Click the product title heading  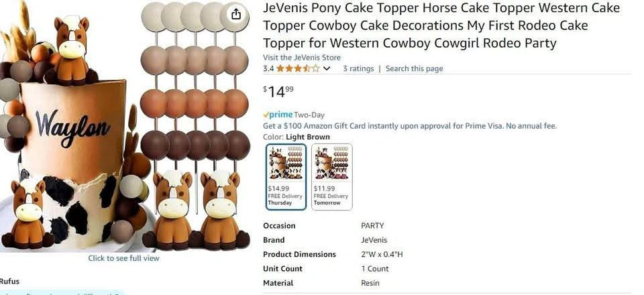441,25
